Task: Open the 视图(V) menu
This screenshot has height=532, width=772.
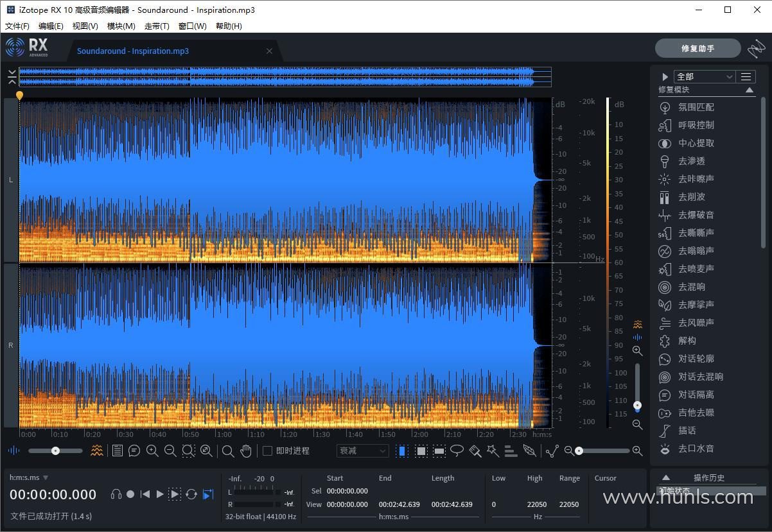Action: point(85,26)
